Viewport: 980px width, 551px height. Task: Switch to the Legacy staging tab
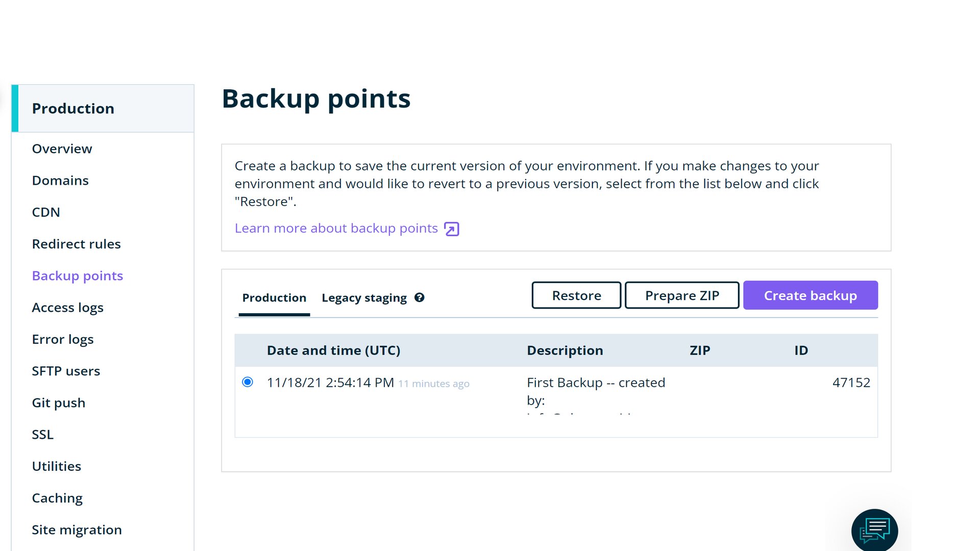(x=364, y=297)
